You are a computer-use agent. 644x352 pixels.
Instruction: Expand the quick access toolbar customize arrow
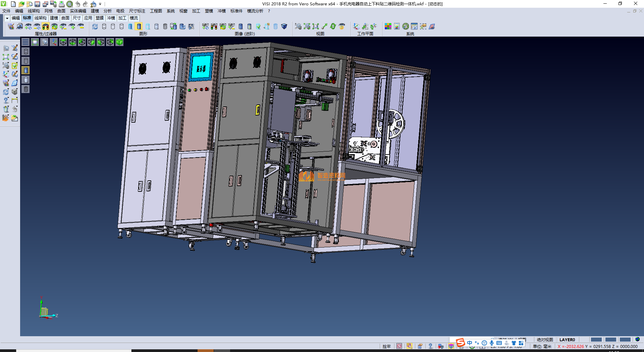[x=100, y=4]
